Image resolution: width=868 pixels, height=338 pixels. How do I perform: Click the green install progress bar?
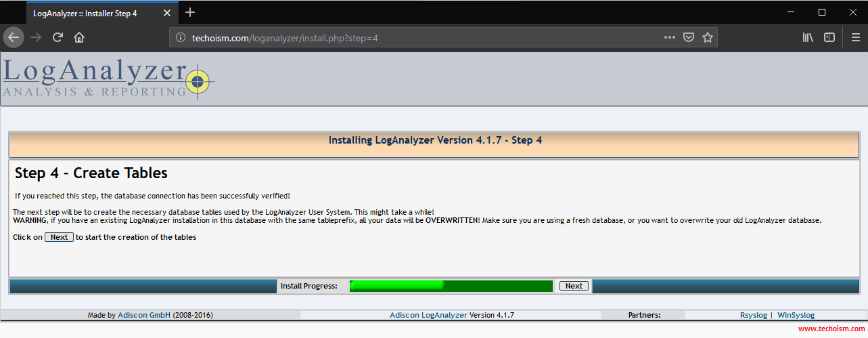click(x=451, y=286)
